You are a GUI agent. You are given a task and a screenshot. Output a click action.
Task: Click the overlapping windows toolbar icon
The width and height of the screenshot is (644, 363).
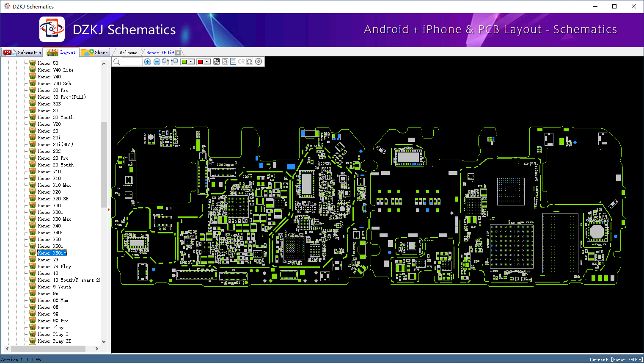click(217, 61)
